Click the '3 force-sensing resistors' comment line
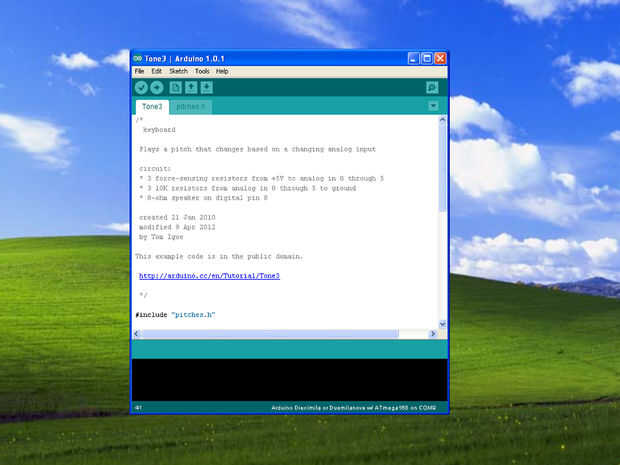 (x=261, y=178)
